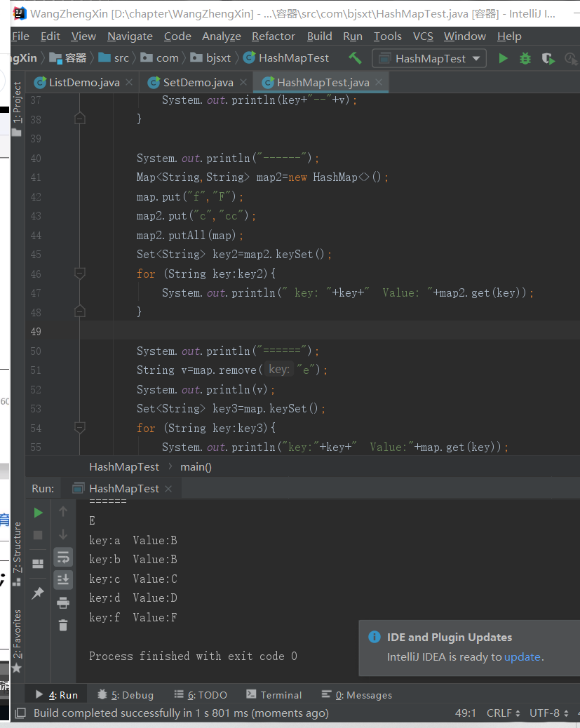Viewport: 580px width, 728px height.
Task: Toggle soft-wrap in console
Action: point(63,557)
